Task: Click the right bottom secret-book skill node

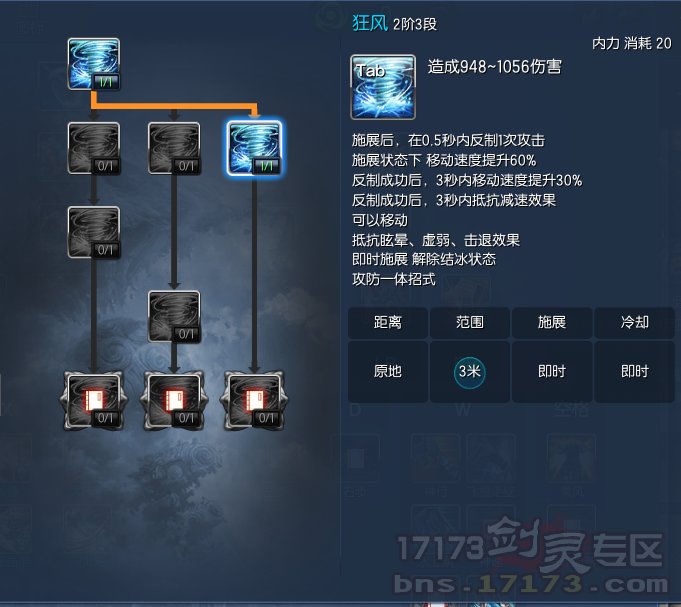Action: 255,401
